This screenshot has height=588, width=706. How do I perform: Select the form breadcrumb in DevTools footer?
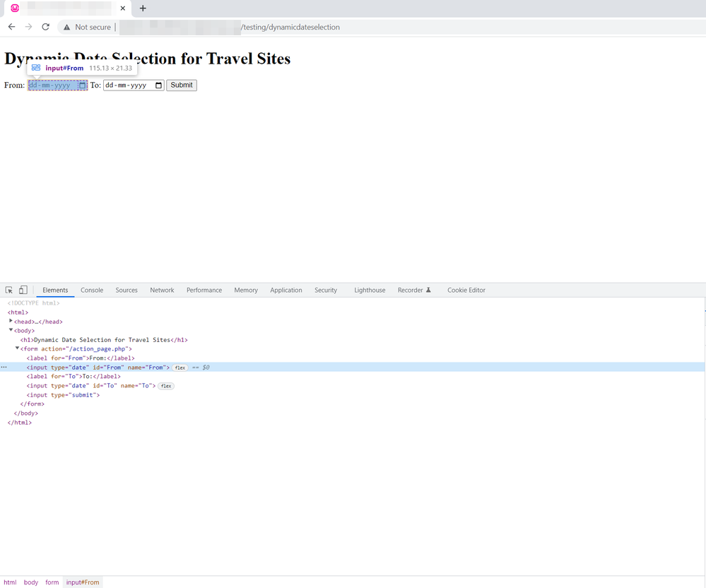(x=52, y=582)
